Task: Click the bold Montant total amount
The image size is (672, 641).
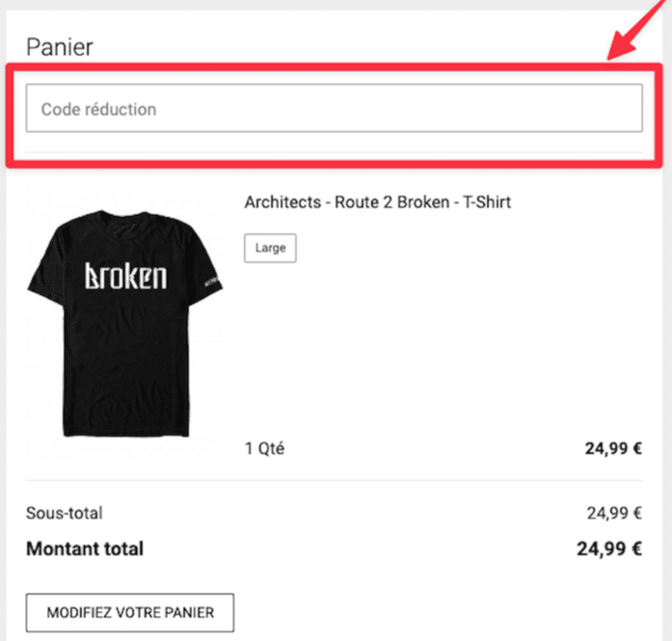Action: (609, 548)
